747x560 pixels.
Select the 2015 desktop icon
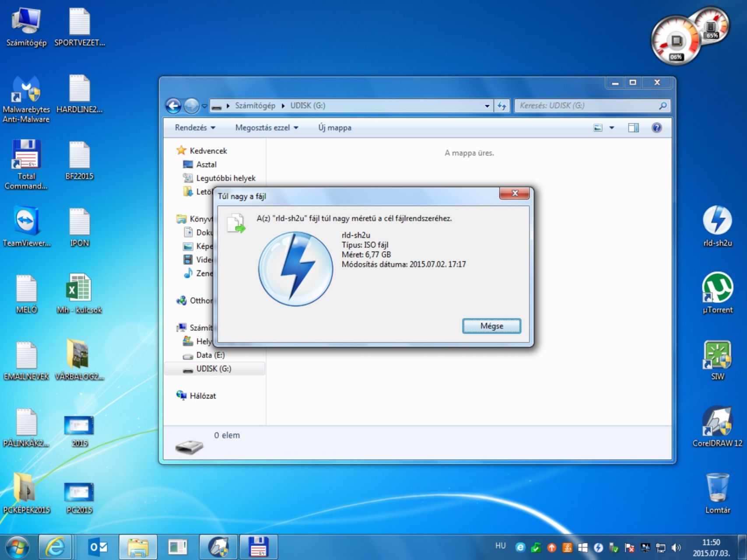[79, 430]
